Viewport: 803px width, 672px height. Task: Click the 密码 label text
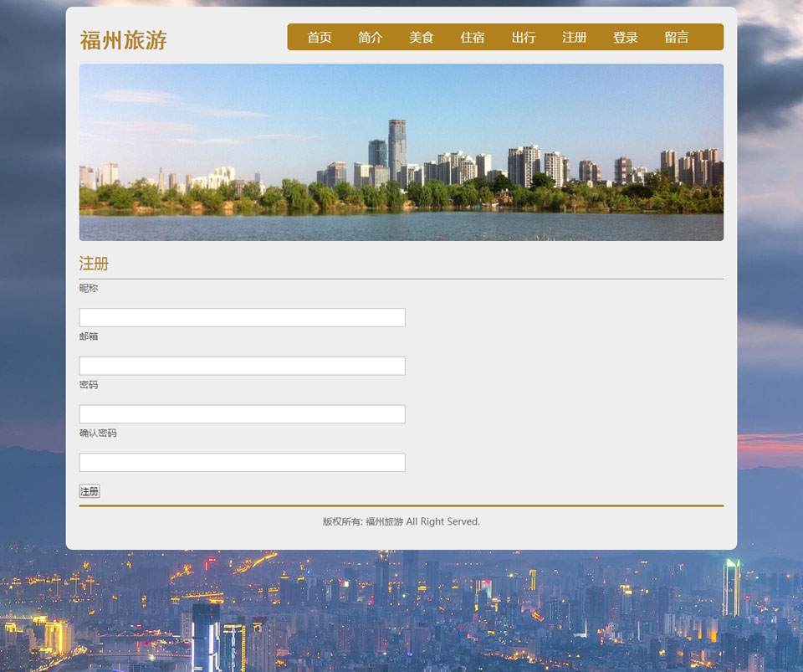89,385
